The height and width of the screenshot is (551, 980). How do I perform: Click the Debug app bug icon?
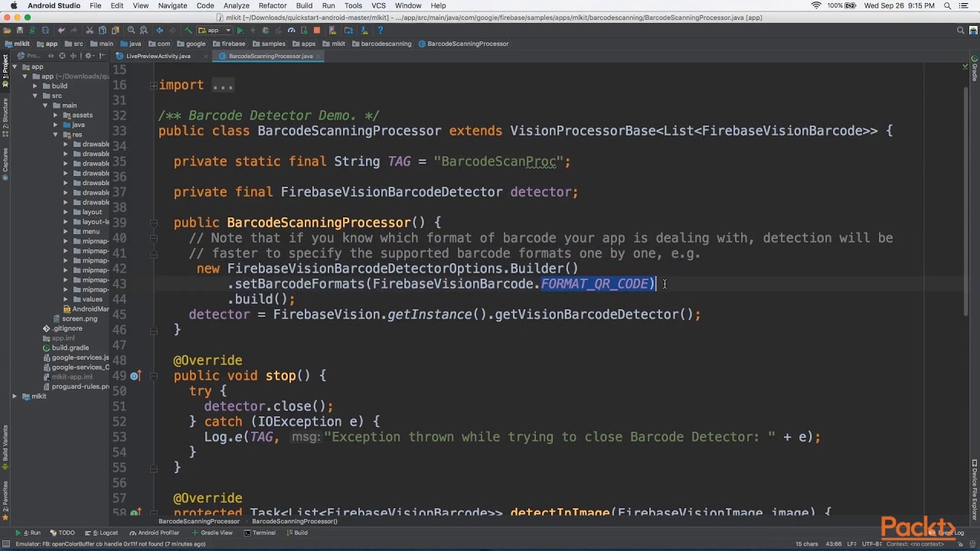click(x=266, y=31)
